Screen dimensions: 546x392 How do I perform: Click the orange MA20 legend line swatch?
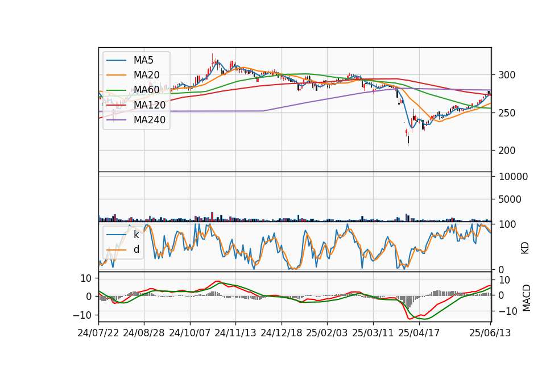(x=116, y=75)
